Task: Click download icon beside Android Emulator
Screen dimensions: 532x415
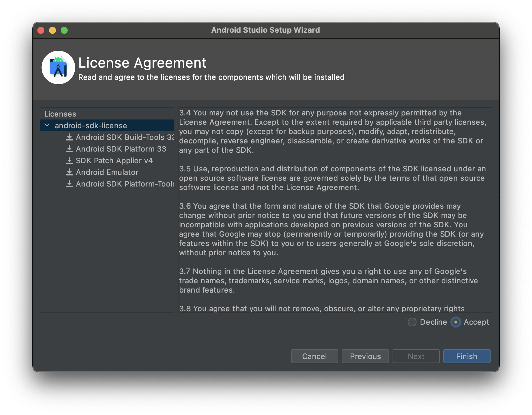Action: click(x=69, y=172)
